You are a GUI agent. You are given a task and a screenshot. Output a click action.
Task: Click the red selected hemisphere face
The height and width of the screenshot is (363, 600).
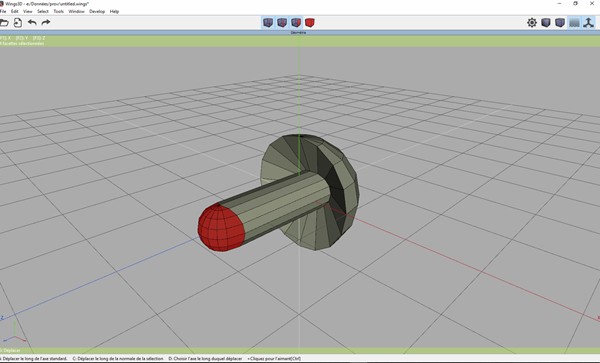pos(221,228)
